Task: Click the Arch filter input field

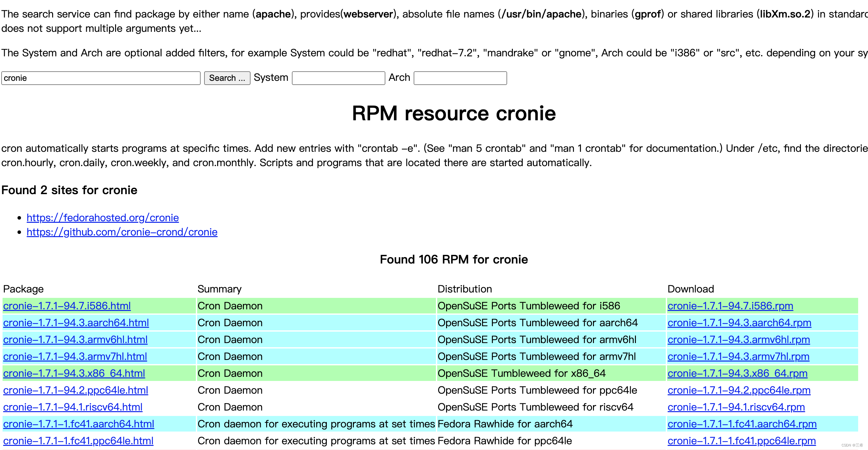Action: pos(460,78)
